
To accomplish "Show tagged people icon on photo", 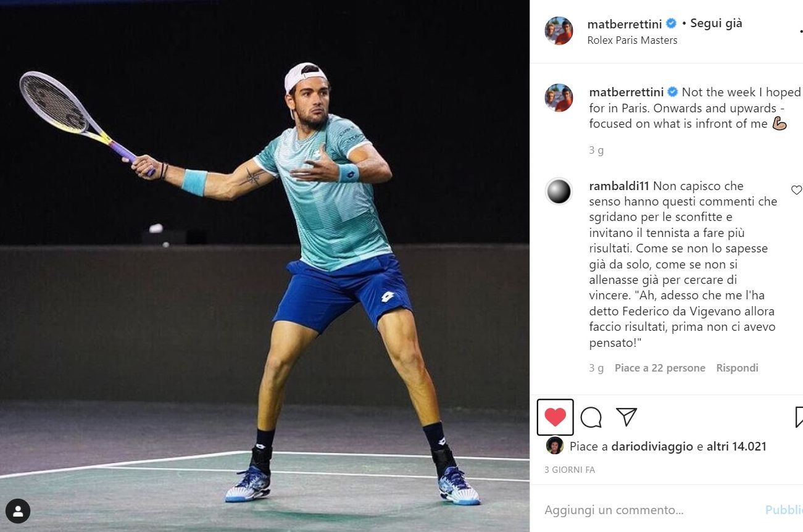I will point(18,511).
